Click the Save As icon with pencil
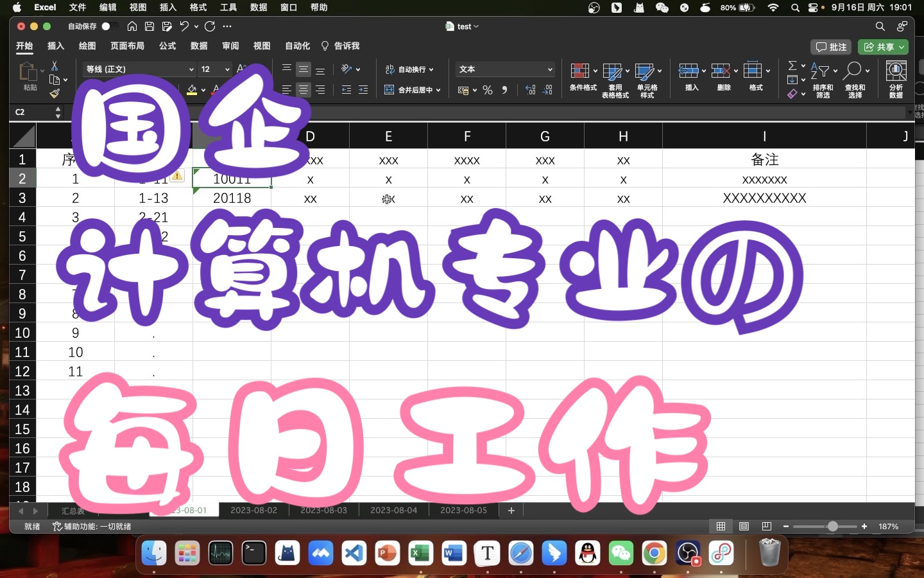This screenshot has width=924, height=578. 167,26
